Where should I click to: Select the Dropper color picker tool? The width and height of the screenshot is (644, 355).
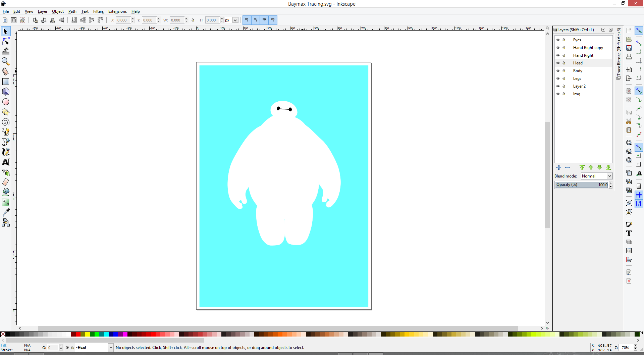pyautogui.click(x=5, y=212)
